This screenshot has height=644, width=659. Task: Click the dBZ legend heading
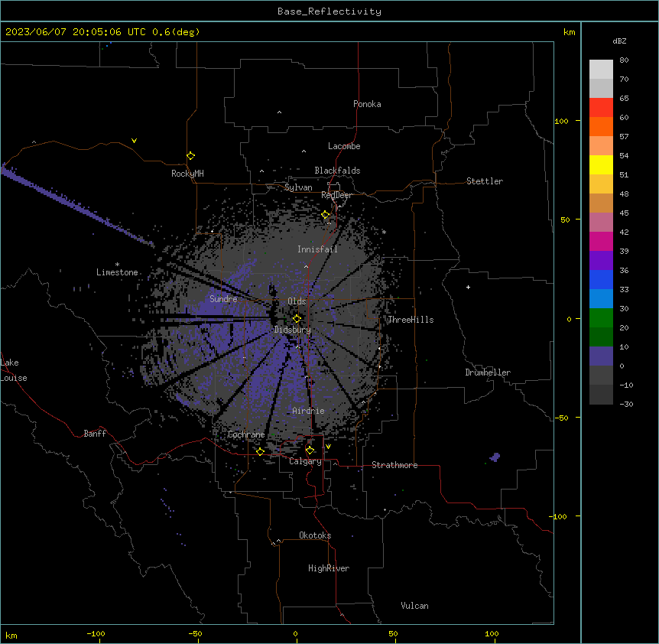(619, 41)
